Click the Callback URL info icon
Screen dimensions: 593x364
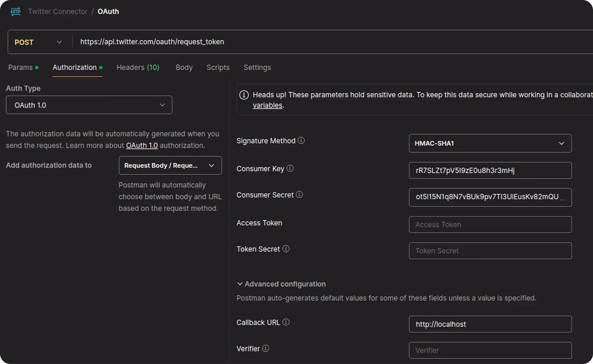click(286, 322)
